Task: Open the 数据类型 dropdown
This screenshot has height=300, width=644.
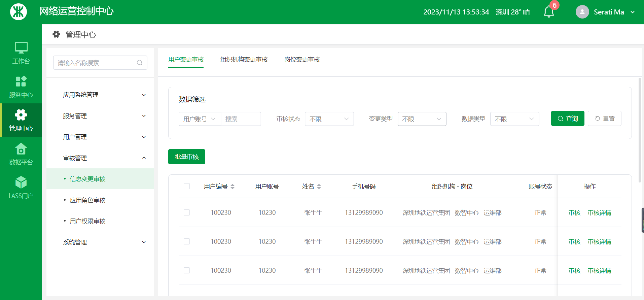Action: (x=514, y=119)
